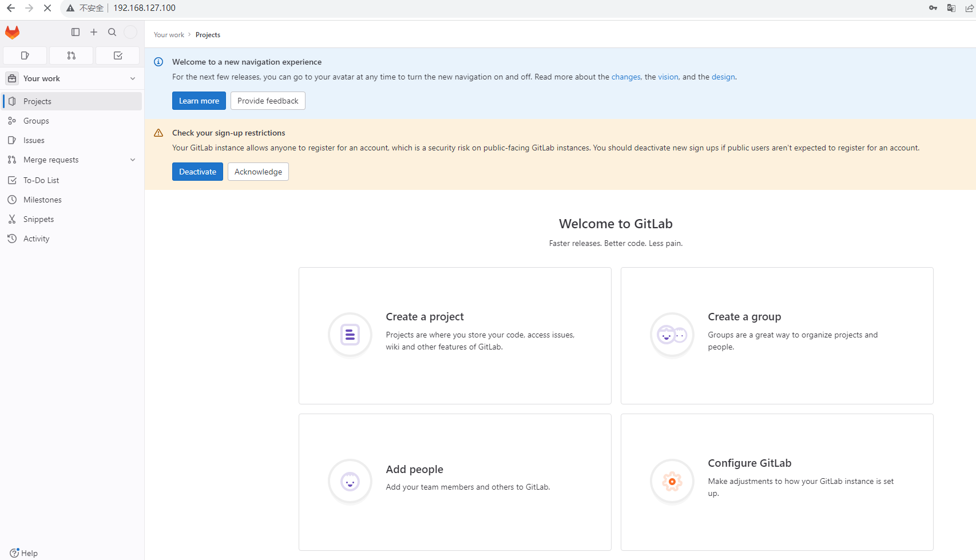This screenshot has height=560, width=976.
Task: Deactivate new sign-ups button
Action: click(x=197, y=172)
